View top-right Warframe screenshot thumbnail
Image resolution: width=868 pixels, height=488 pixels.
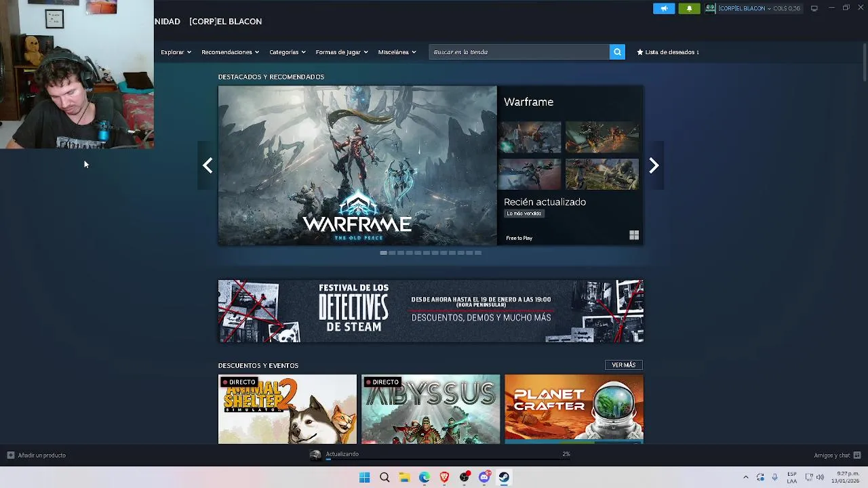602,138
